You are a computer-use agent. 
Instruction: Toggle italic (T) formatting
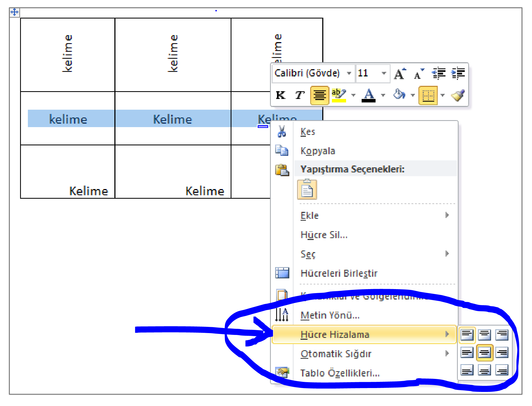299,95
